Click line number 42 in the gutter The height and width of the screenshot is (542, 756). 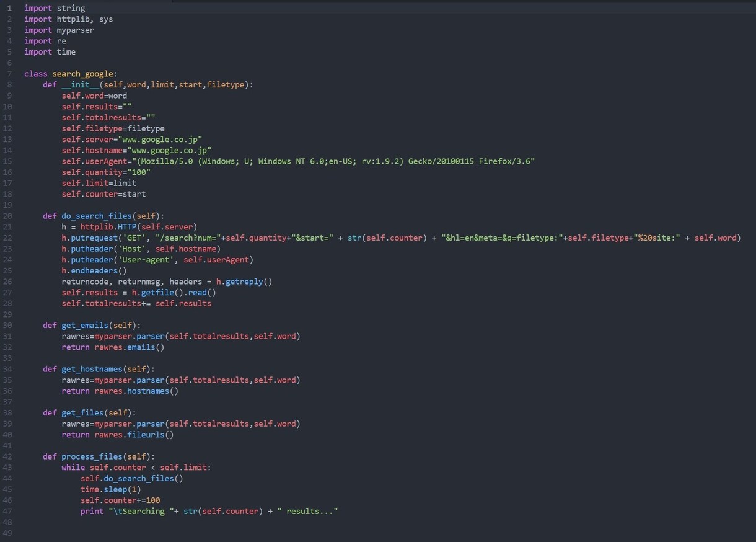pos(8,456)
